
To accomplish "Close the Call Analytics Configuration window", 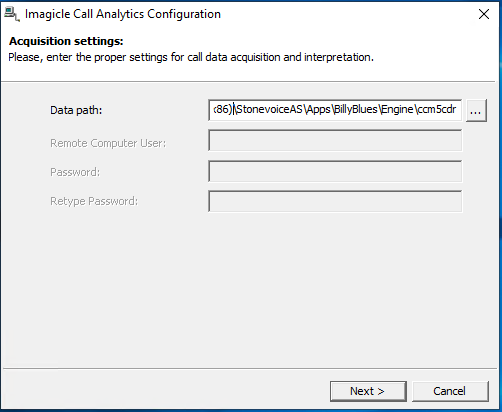I will [484, 14].
